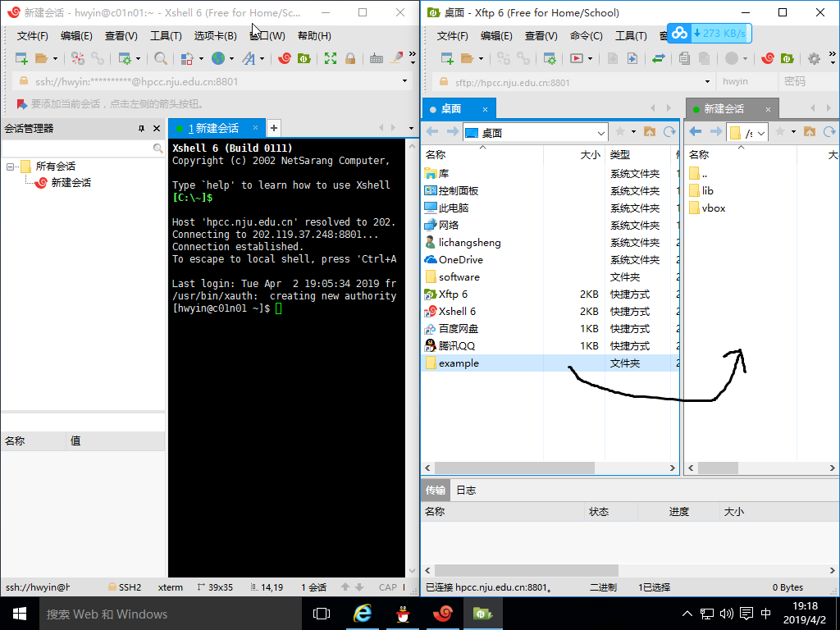Click the red Xshell swirl icon in Xshell toolbar

coord(285,58)
